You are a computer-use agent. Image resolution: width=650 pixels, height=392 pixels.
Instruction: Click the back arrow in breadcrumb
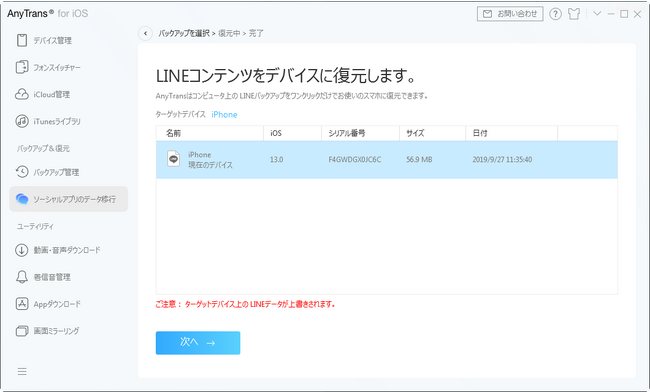pos(145,33)
